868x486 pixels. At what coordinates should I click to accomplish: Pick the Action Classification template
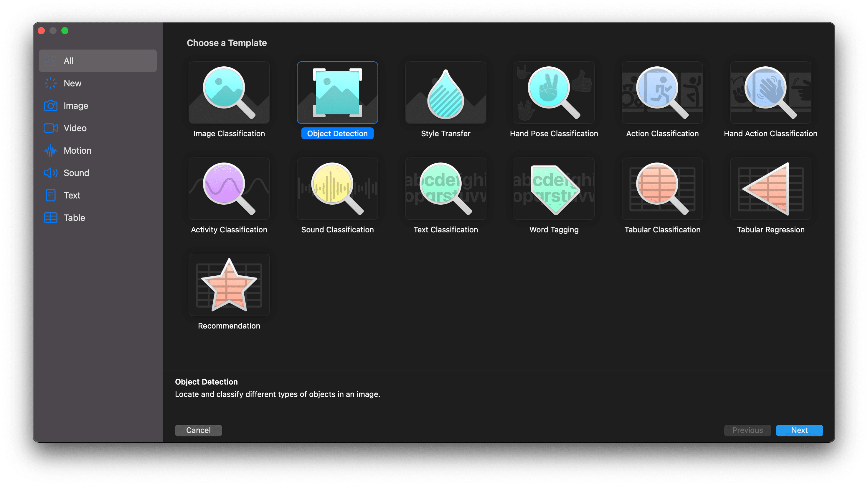tap(662, 93)
